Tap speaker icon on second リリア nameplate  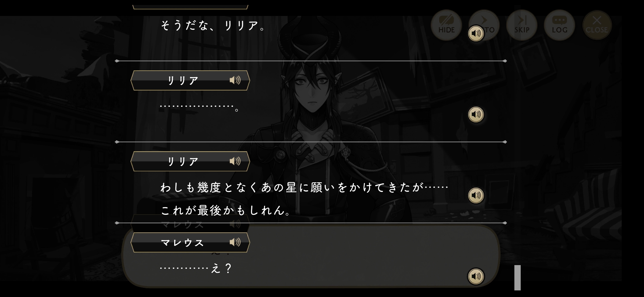(x=235, y=161)
